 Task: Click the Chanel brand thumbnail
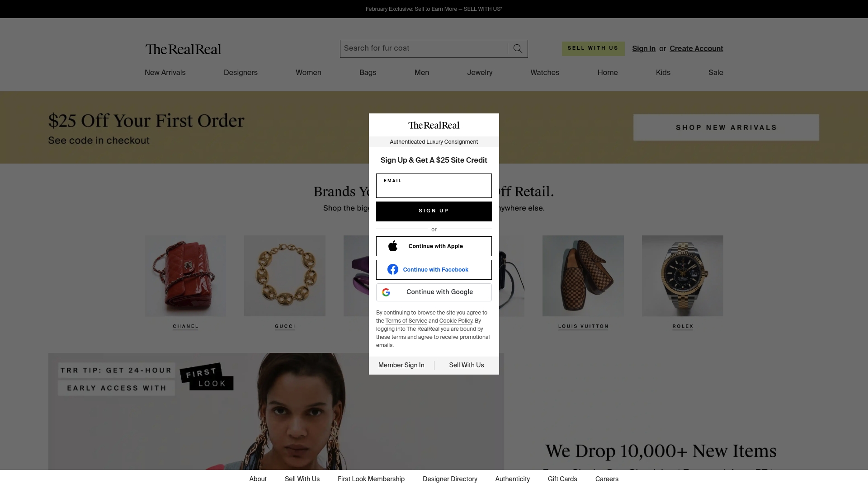click(185, 276)
